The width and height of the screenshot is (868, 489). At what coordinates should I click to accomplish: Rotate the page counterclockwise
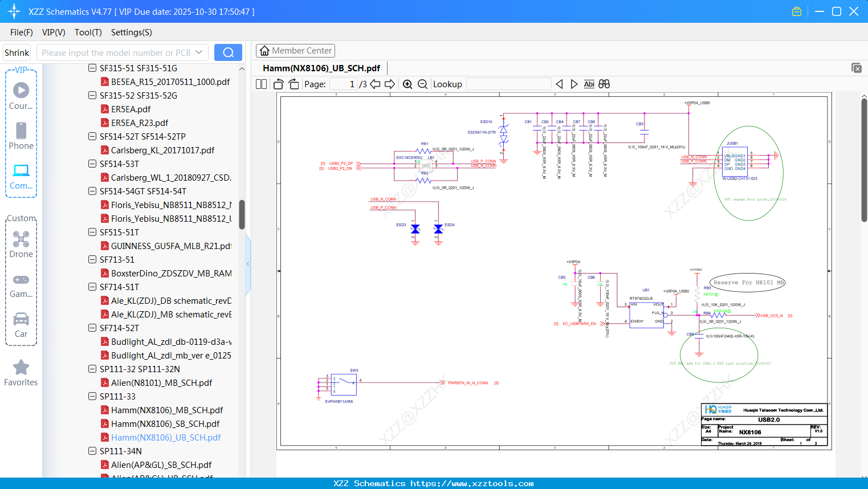[279, 84]
